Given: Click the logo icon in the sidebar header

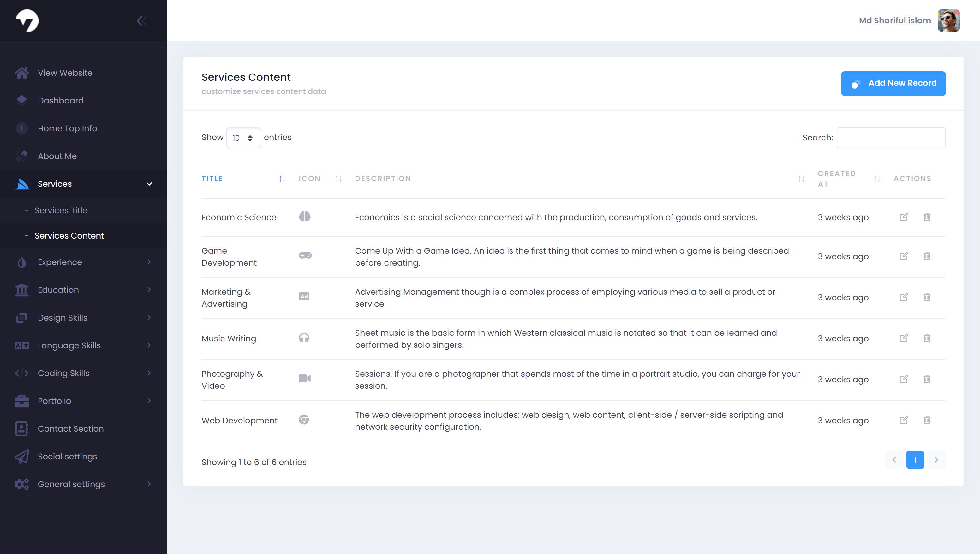Looking at the screenshot, I should (27, 21).
